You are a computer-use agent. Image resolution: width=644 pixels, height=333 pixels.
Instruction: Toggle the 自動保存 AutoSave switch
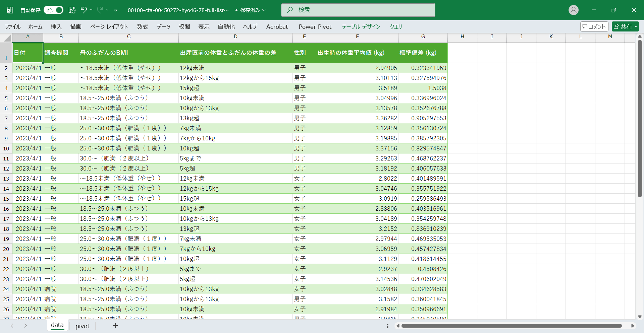[x=53, y=10]
